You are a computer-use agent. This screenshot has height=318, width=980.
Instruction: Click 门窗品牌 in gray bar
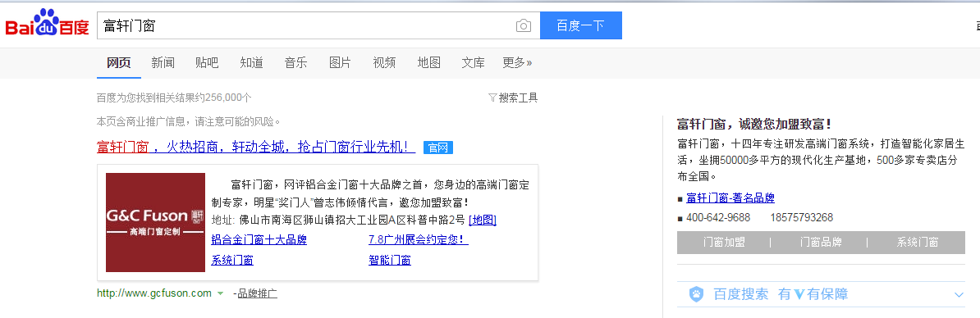pyautogui.click(x=821, y=243)
